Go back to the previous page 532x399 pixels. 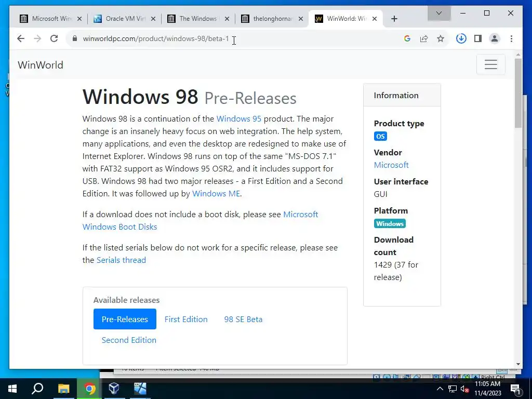pos(21,38)
